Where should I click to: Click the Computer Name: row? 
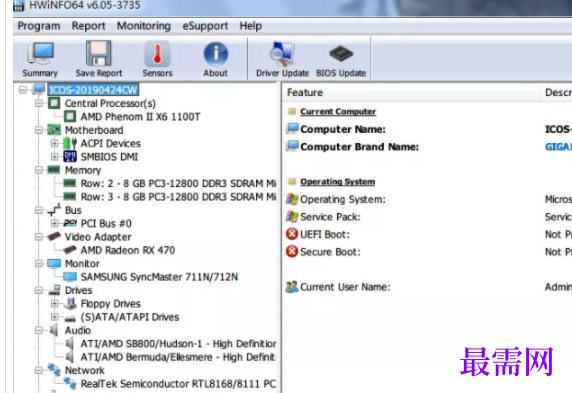coord(343,129)
